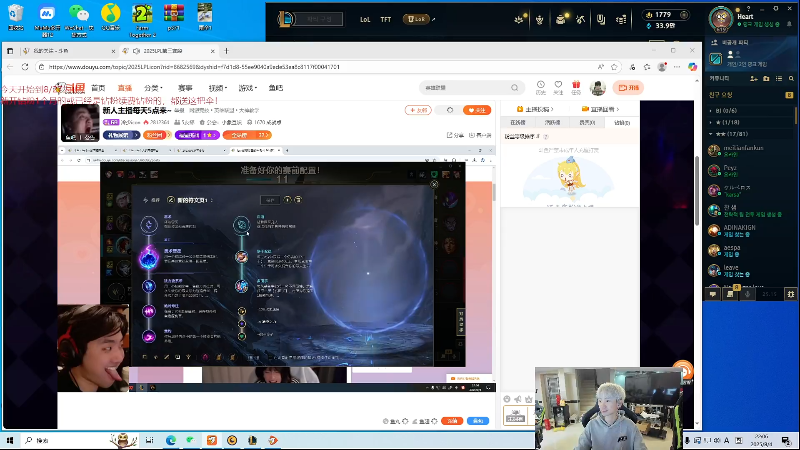Click the Heart profile avatar

pos(720,19)
